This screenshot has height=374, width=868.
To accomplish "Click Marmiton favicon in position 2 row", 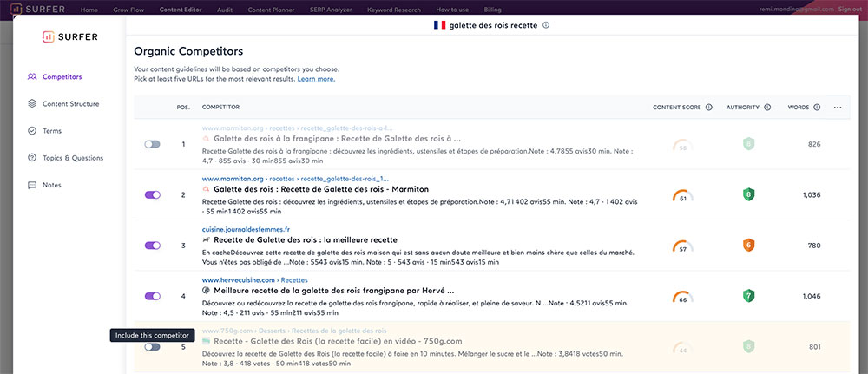I will click(206, 190).
